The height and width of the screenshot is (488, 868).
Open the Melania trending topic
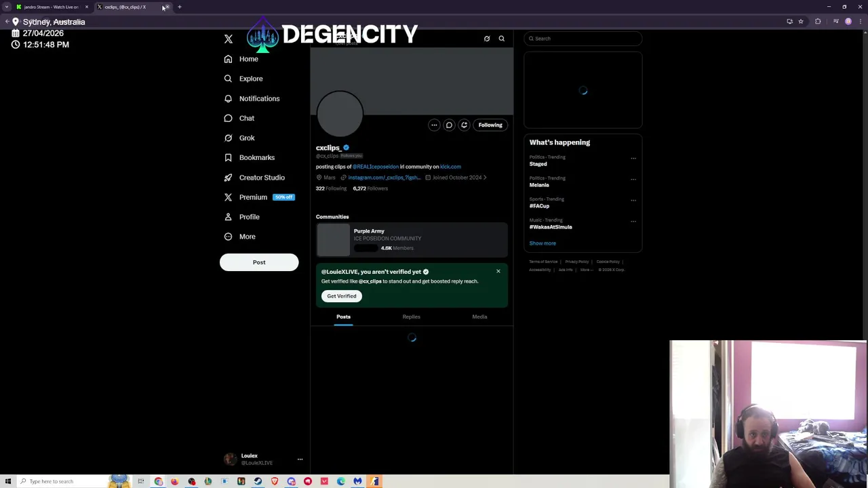pyautogui.click(x=539, y=185)
